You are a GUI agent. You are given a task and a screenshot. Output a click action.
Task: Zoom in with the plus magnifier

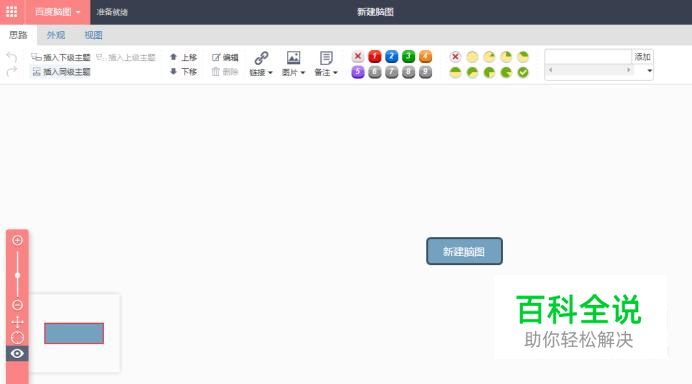[17, 241]
